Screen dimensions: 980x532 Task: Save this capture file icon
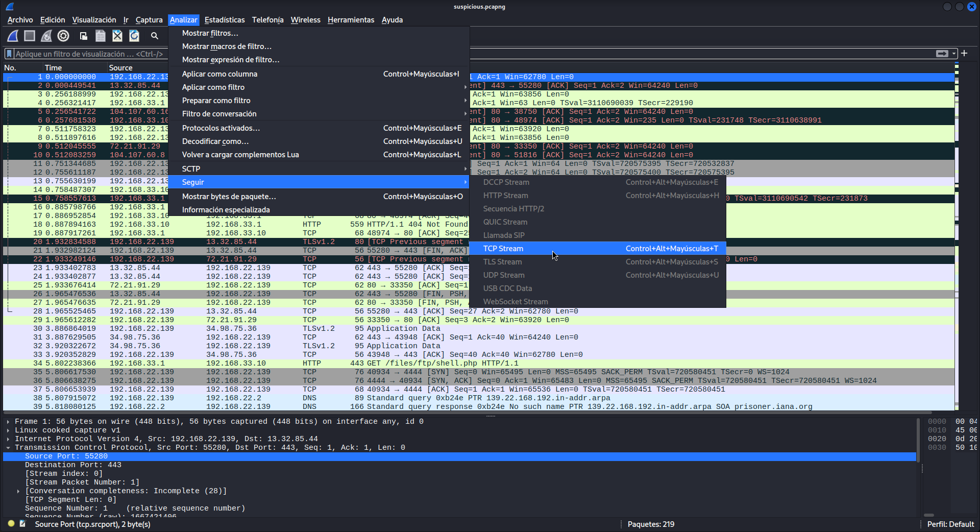point(101,36)
